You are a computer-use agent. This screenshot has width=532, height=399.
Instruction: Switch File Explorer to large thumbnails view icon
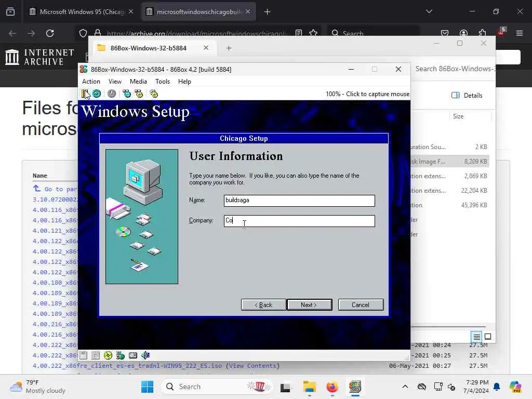click(x=488, y=337)
